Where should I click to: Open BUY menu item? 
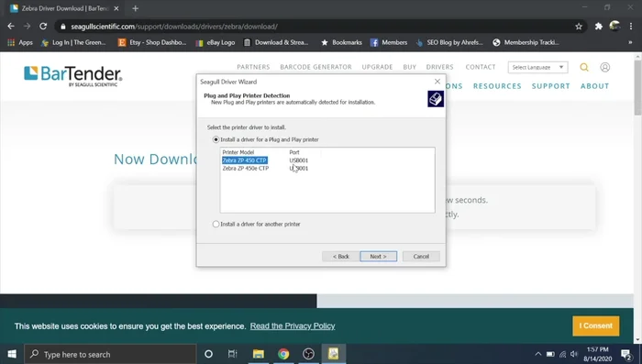(409, 67)
